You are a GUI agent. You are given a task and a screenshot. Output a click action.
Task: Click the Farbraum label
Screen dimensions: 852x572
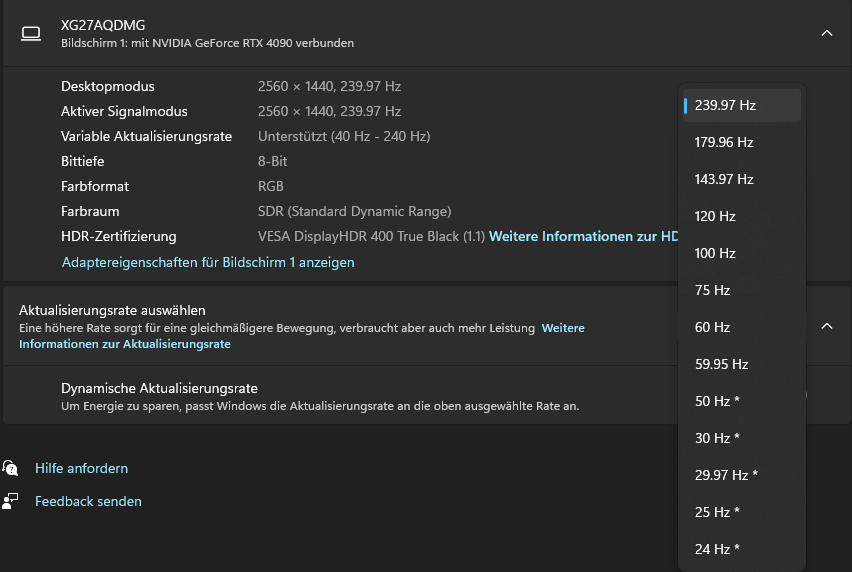(x=90, y=211)
